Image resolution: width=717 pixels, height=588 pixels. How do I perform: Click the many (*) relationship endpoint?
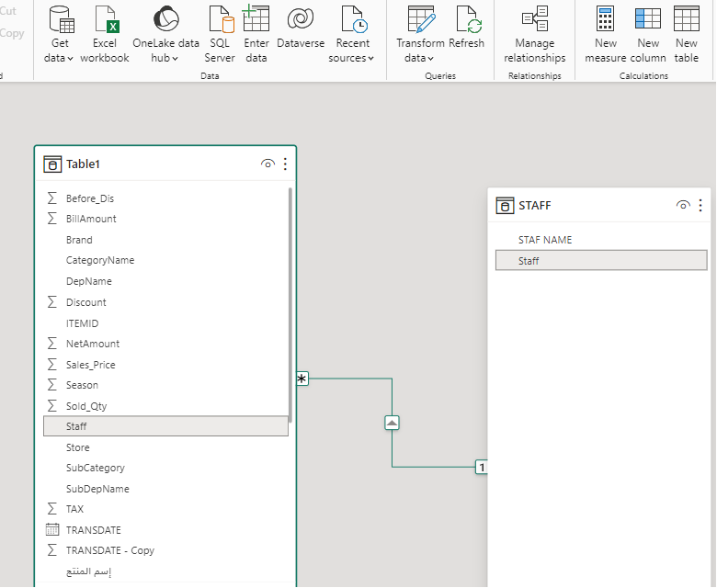[x=302, y=379]
